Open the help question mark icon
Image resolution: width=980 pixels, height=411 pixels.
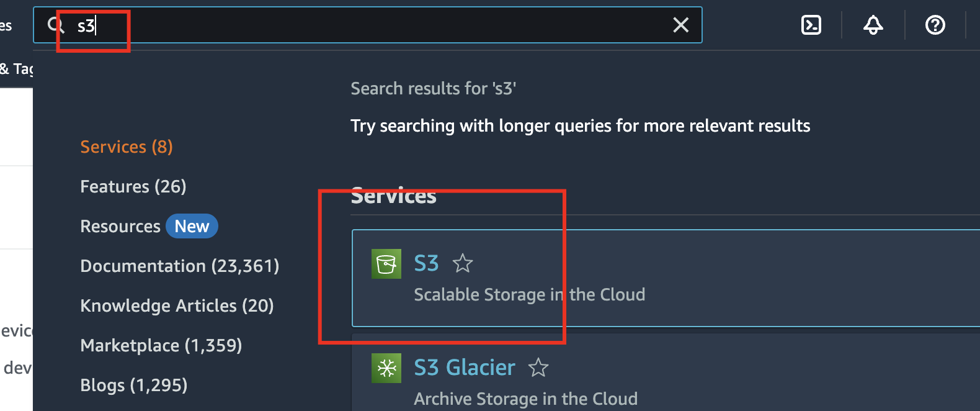935,25
